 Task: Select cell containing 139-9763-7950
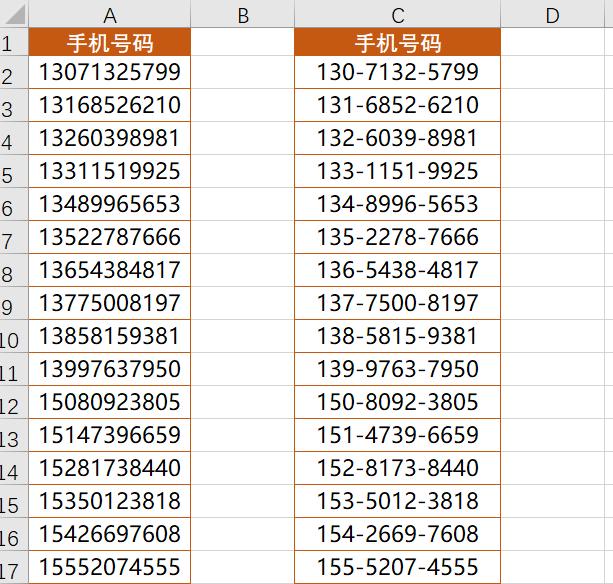[397, 369]
